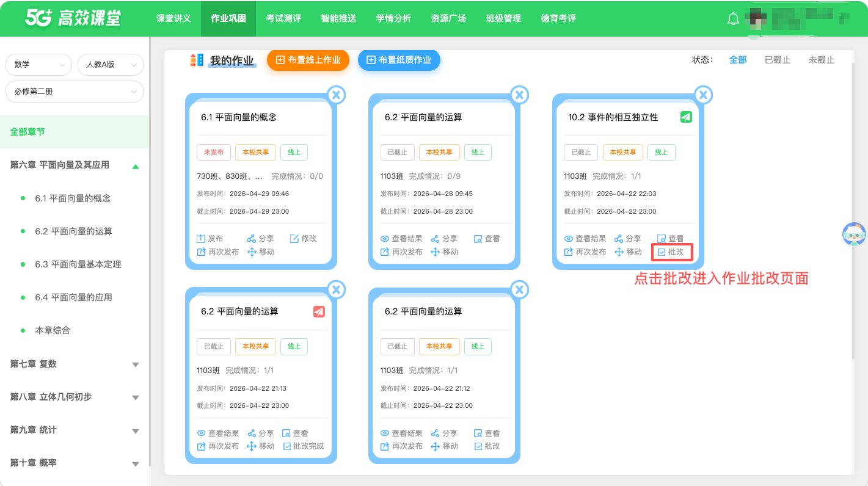Image resolution: width=868 pixels, height=486 pixels.
Task: Click 再次发布 on the 10.2 事件的相互独立性 card
Action: click(x=585, y=252)
